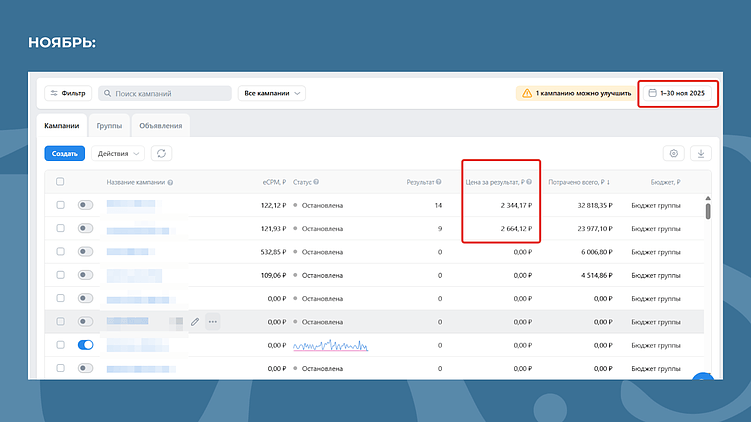
Task: Focus the Поиск кампаний search field
Action: [x=165, y=93]
